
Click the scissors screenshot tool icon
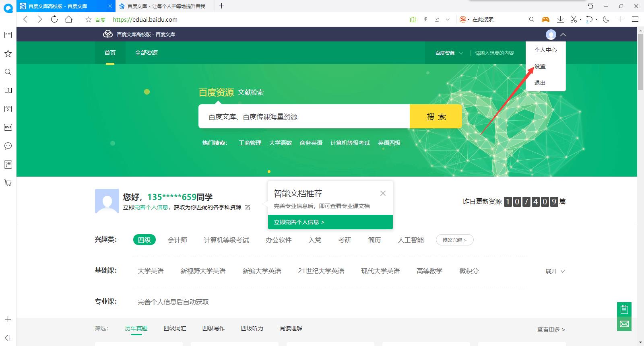point(574,19)
